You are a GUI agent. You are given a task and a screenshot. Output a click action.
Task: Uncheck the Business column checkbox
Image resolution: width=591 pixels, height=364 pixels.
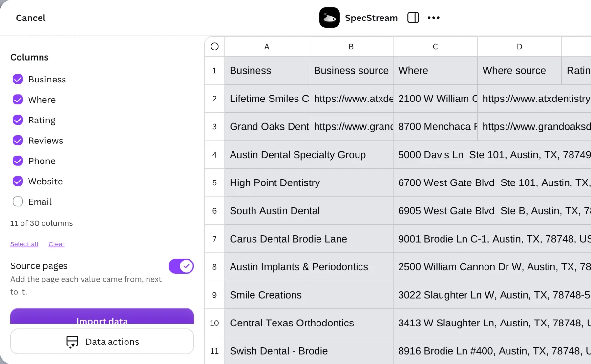tap(18, 79)
